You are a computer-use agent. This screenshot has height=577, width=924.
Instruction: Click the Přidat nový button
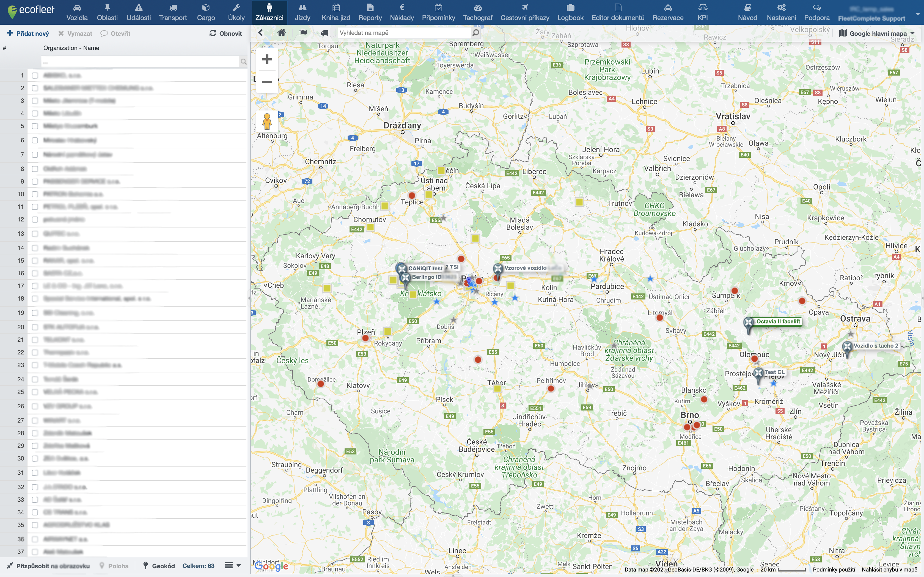[28, 34]
